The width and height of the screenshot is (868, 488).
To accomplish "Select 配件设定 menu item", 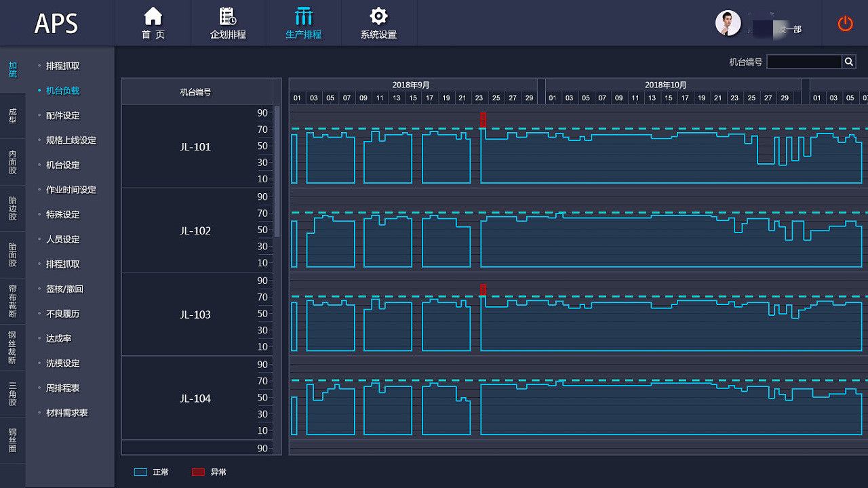I will [x=62, y=115].
